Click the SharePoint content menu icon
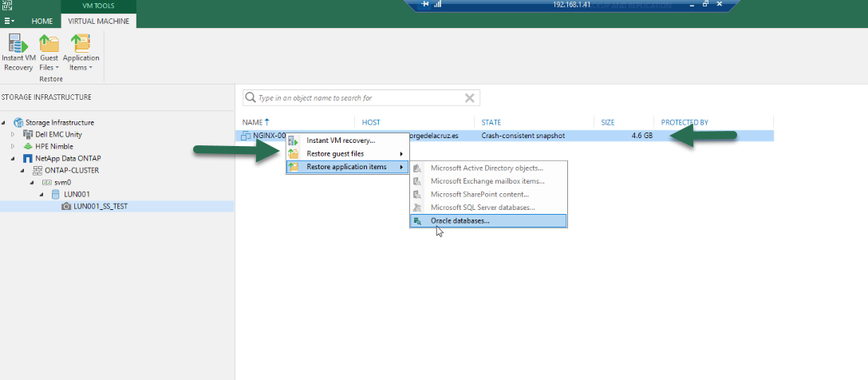Viewport: 868px width, 380px height. click(417, 195)
